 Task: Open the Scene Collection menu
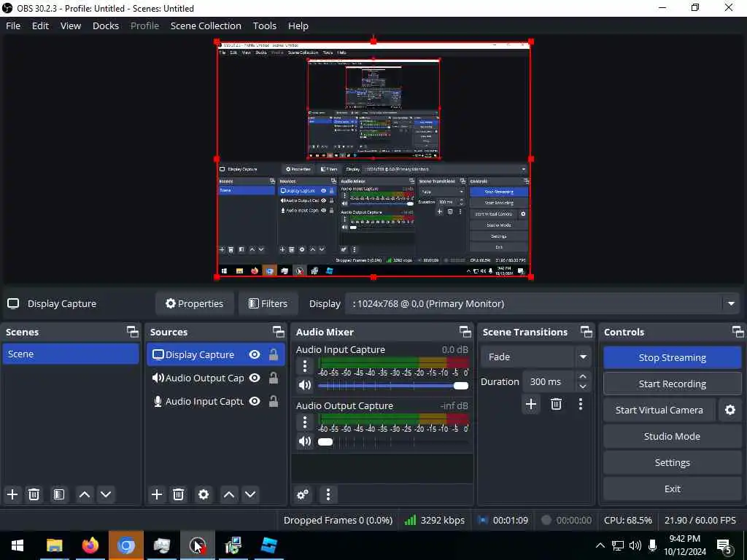(x=206, y=26)
